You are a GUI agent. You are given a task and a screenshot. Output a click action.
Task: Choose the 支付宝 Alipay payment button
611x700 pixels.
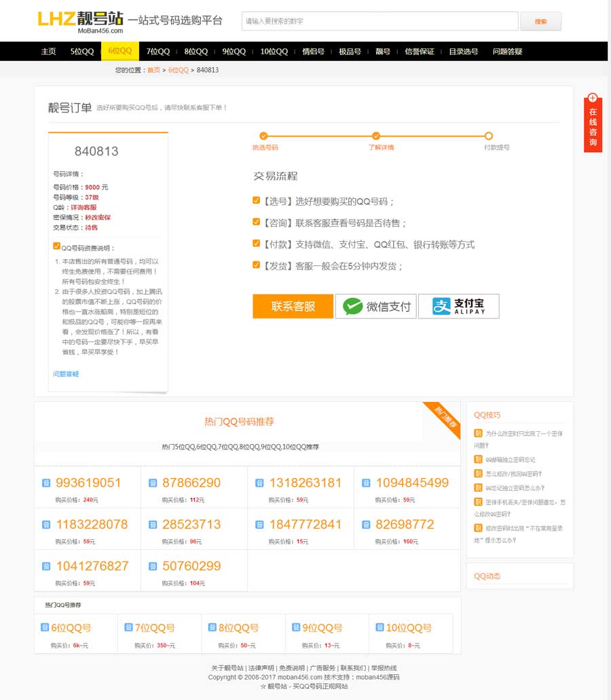click(458, 306)
